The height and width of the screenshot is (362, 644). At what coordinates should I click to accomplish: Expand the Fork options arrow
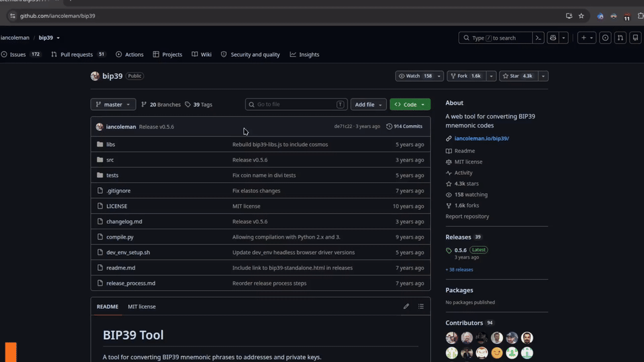tap(491, 76)
